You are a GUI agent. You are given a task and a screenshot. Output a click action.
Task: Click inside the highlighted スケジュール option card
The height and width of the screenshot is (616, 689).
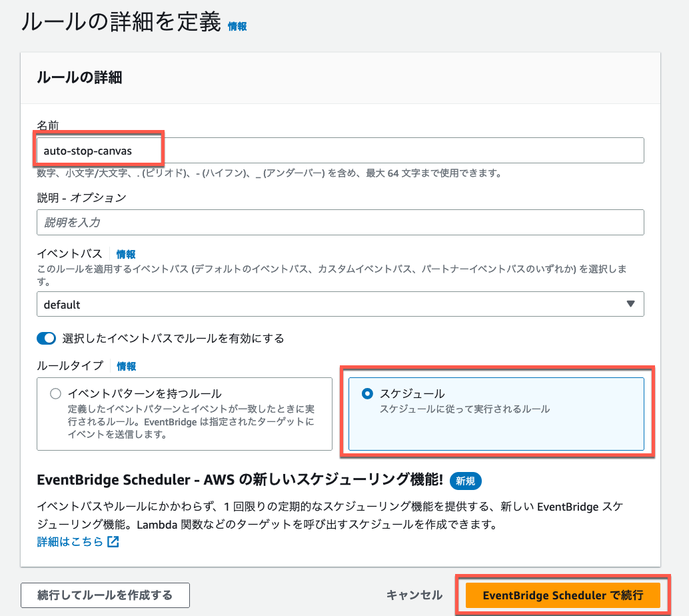[x=496, y=415]
